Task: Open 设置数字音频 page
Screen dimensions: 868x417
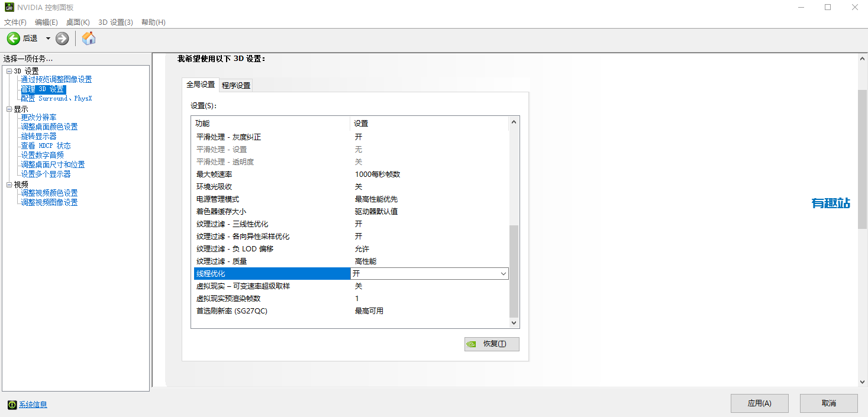Action: click(43, 155)
